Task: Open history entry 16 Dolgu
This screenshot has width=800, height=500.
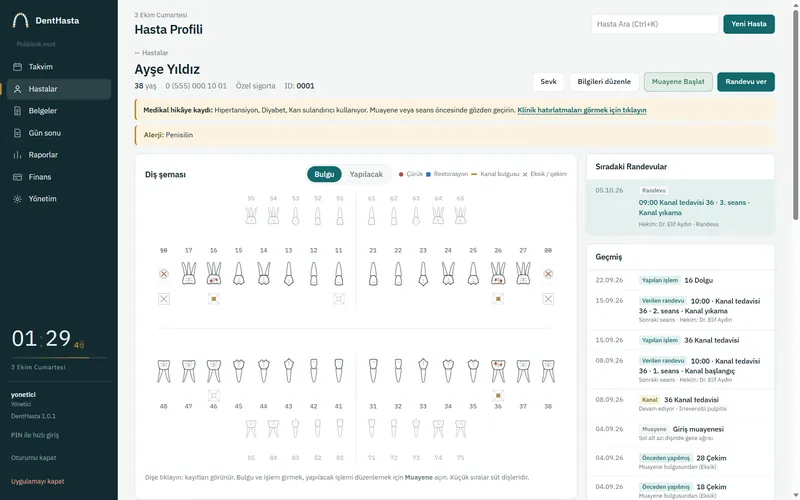Action: tap(680, 280)
